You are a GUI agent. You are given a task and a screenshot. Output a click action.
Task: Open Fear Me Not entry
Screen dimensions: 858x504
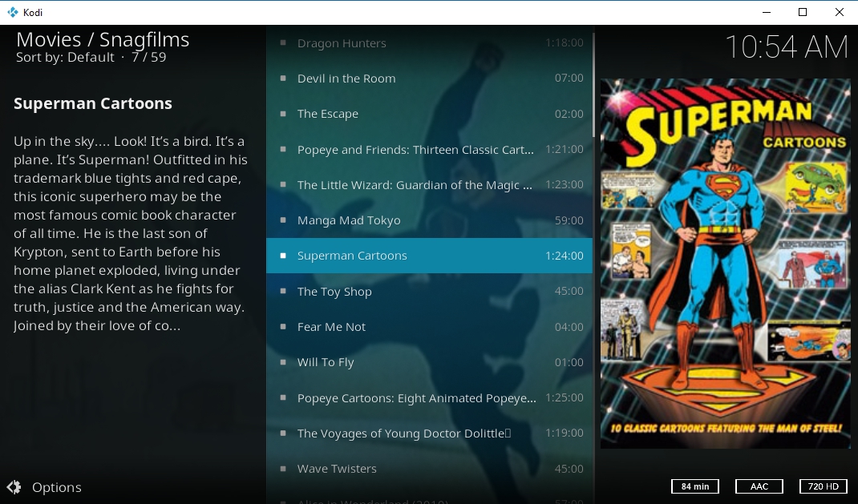429,327
